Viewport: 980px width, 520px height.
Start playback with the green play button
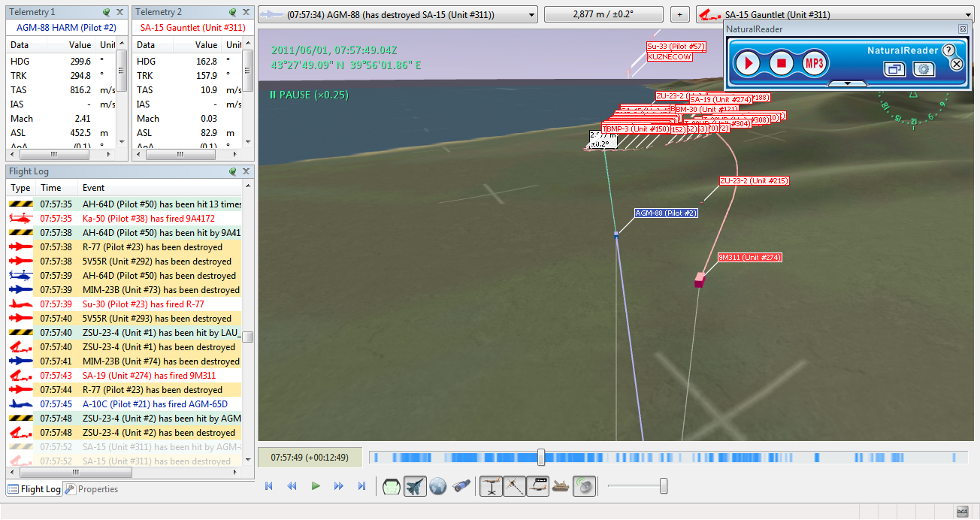(316, 486)
